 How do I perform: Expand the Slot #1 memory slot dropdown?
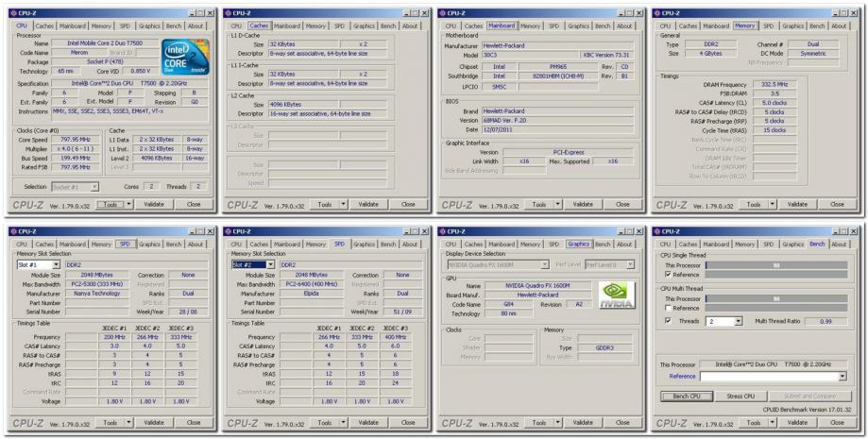56,265
